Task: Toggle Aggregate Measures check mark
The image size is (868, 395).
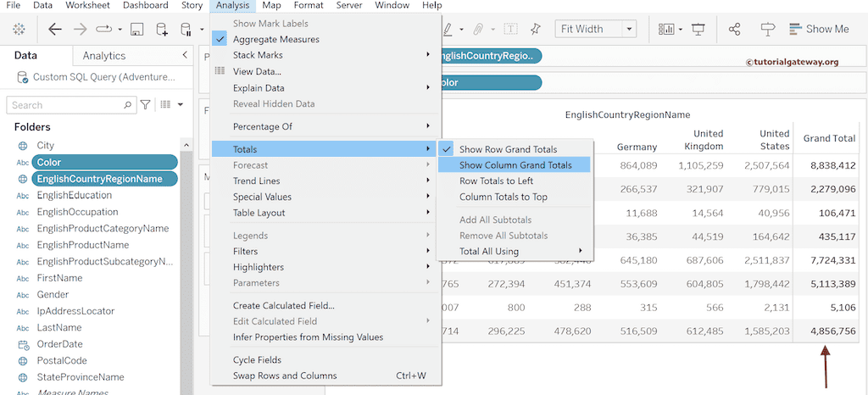Action: 220,39
